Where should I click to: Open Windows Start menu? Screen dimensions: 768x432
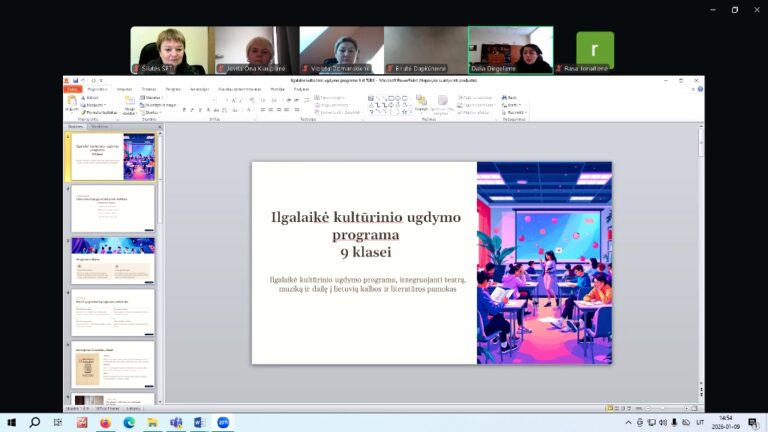11,422
